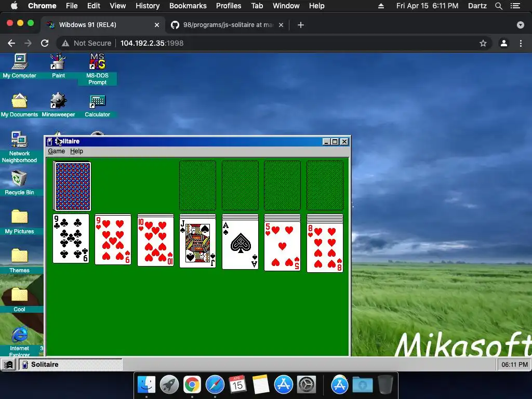Click the last empty foundation slot
532x399 pixels.
click(325, 185)
